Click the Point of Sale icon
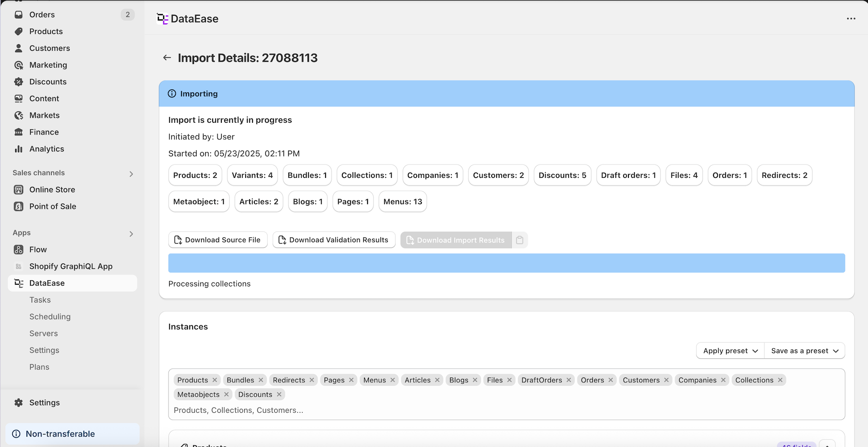This screenshot has height=447, width=868. [19, 207]
